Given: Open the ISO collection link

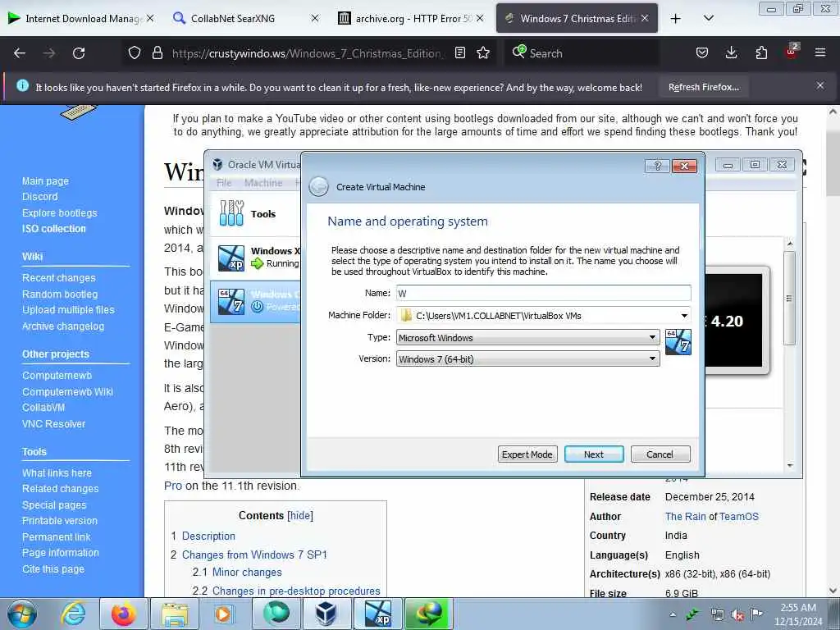Looking at the screenshot, I should (53, 229).
